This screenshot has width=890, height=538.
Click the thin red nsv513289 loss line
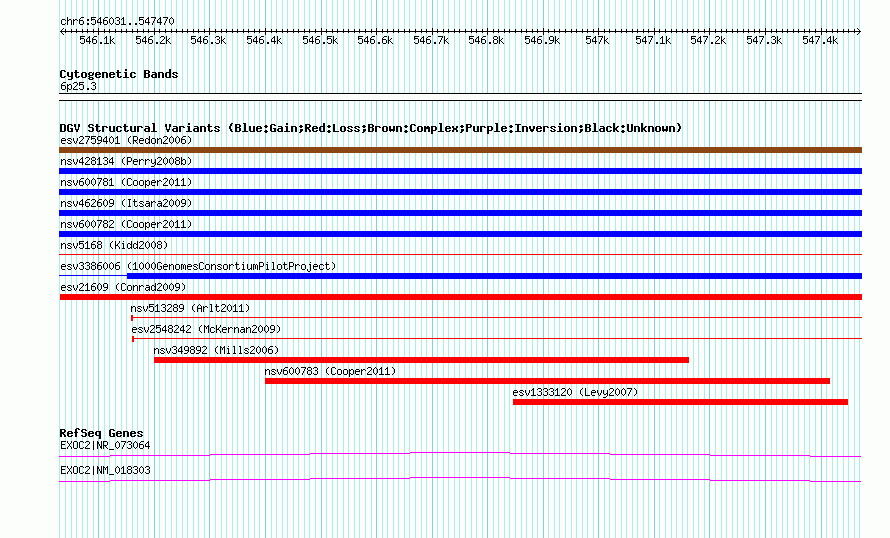coord(497,318)
